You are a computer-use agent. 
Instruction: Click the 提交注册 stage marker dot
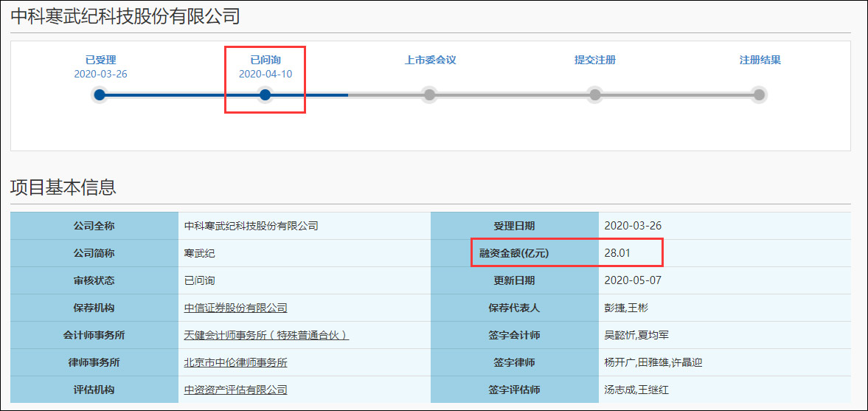point(594,94)
